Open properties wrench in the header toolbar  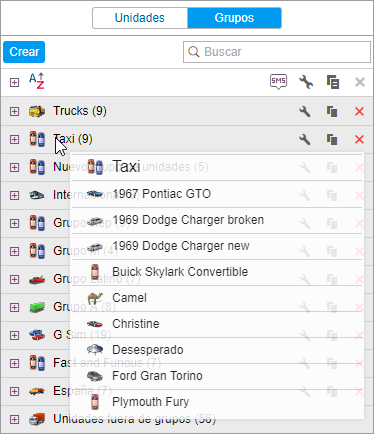click(306, 82)
